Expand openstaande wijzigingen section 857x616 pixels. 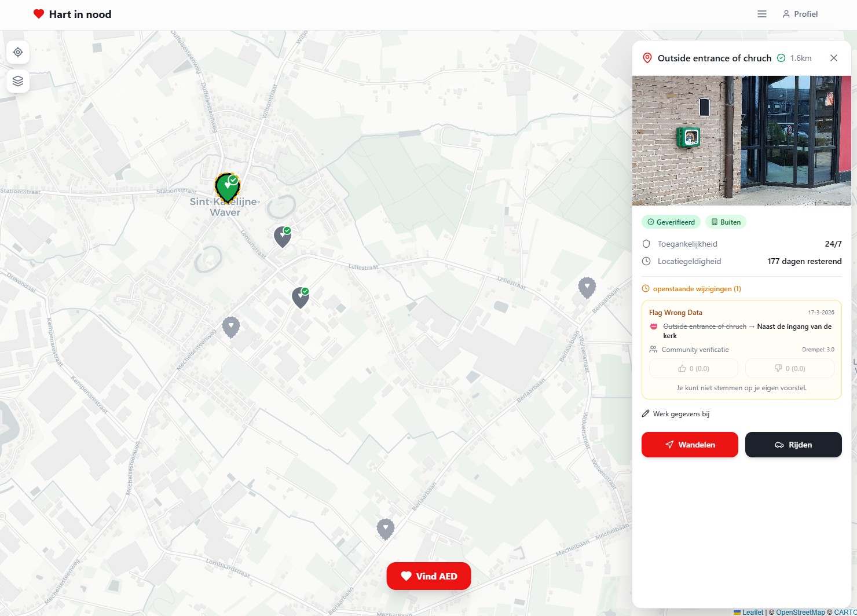[x=692, y=289]
